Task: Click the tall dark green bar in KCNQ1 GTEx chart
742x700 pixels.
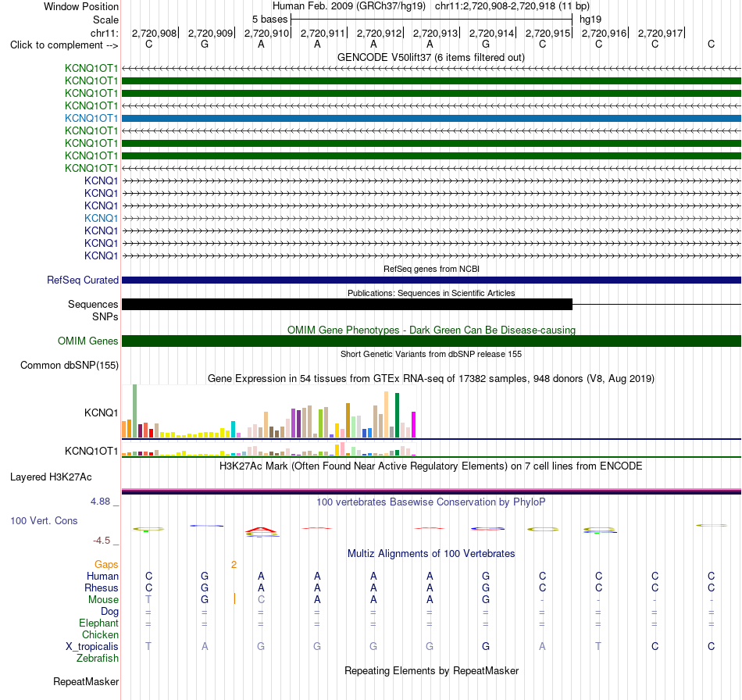Action: click(397, 415)
